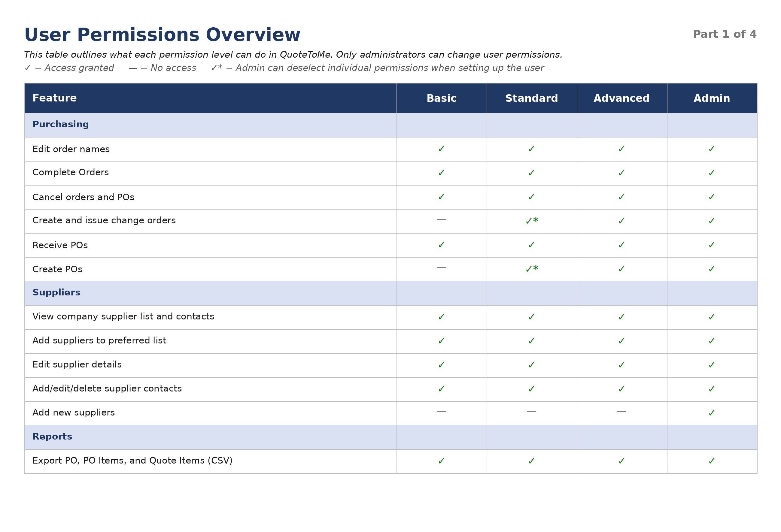Click Basic dash for Create and issue change orders

[x=441, y=220]
